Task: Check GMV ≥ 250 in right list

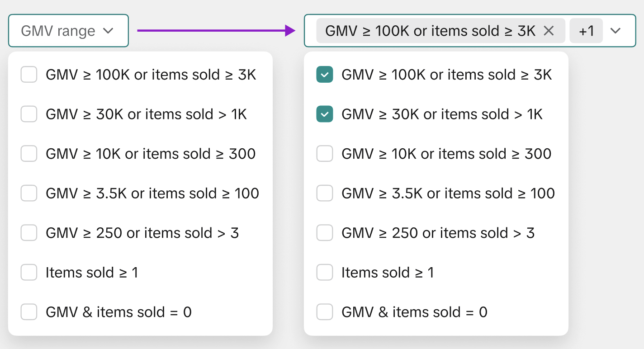Action: tap(325, 233)
